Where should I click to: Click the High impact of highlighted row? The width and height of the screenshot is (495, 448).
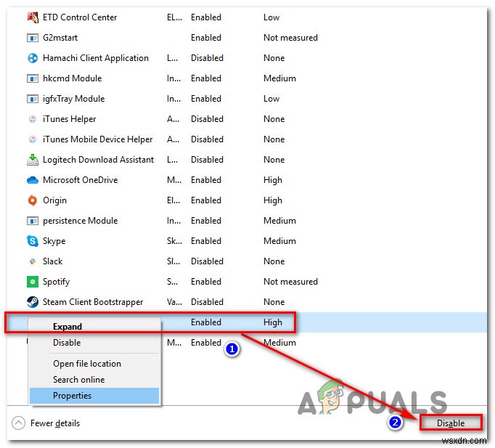[273, 322]
